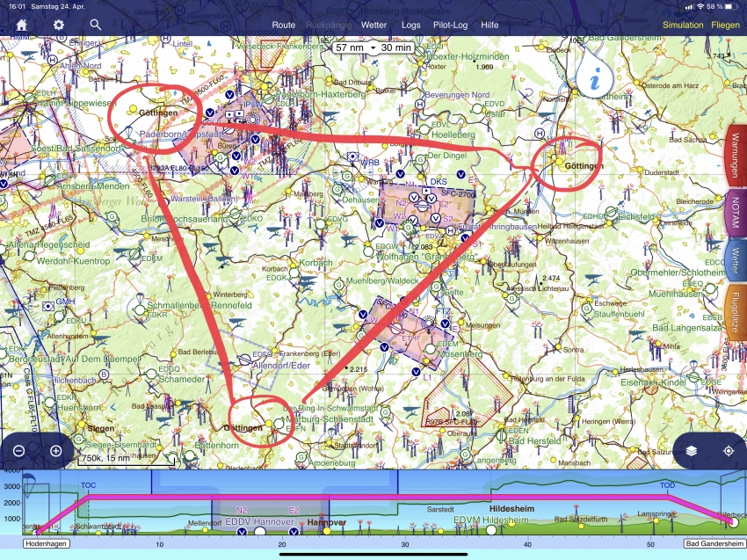Center map with the location crosshair icon
Viewport: 747px width, 560px height.
click(728, 450)
